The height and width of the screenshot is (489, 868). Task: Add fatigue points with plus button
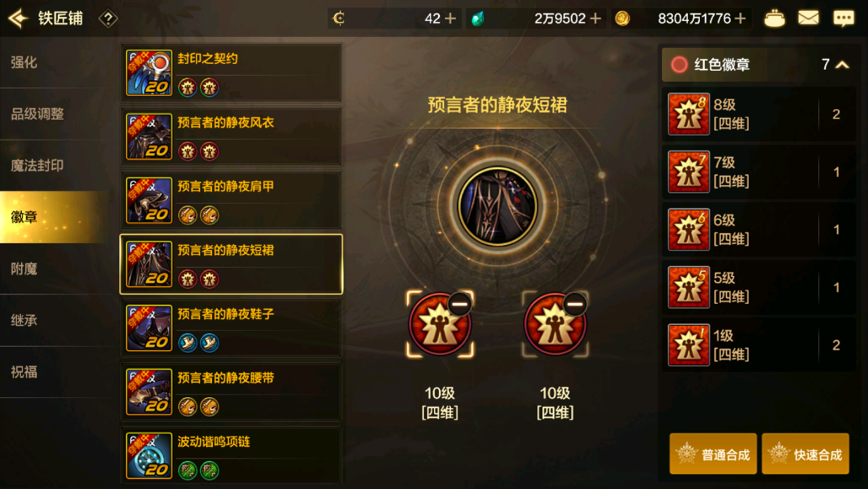click(451, 19)
